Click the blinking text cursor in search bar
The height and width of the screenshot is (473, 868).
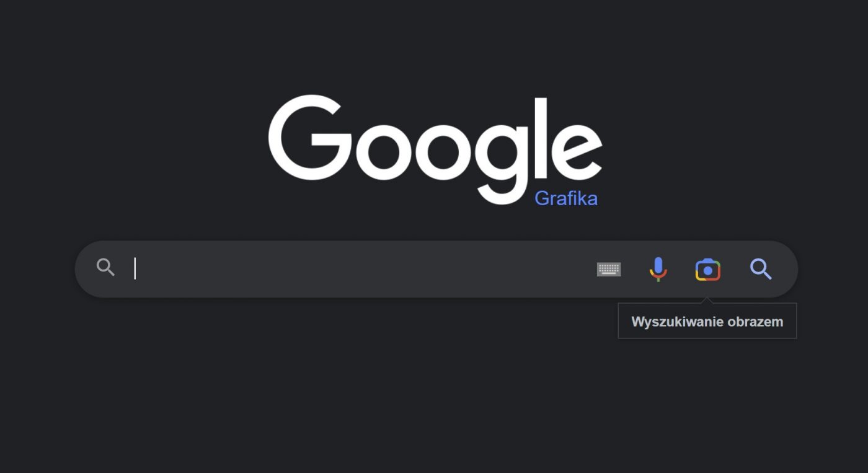pyautogui.click(x=135, y=268)
